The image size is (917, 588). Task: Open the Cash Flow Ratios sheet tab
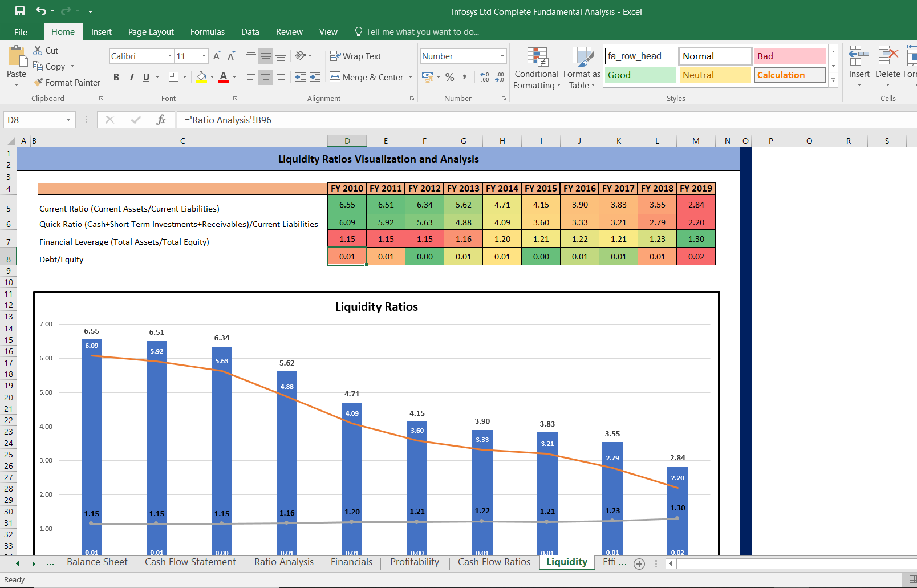494,562
